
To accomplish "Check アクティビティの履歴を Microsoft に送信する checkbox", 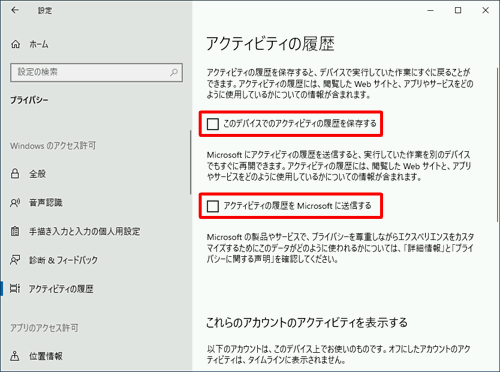I will [x=213, y=206].
